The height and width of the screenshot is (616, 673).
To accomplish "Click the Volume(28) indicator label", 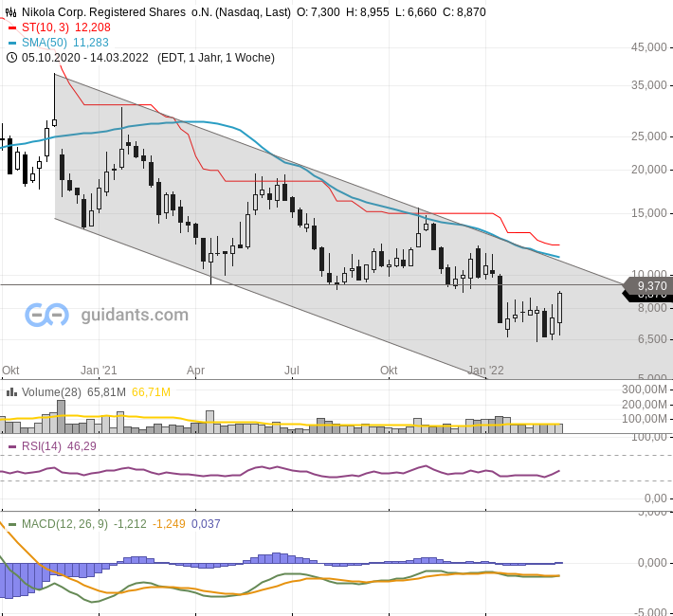I will (51, 392).
